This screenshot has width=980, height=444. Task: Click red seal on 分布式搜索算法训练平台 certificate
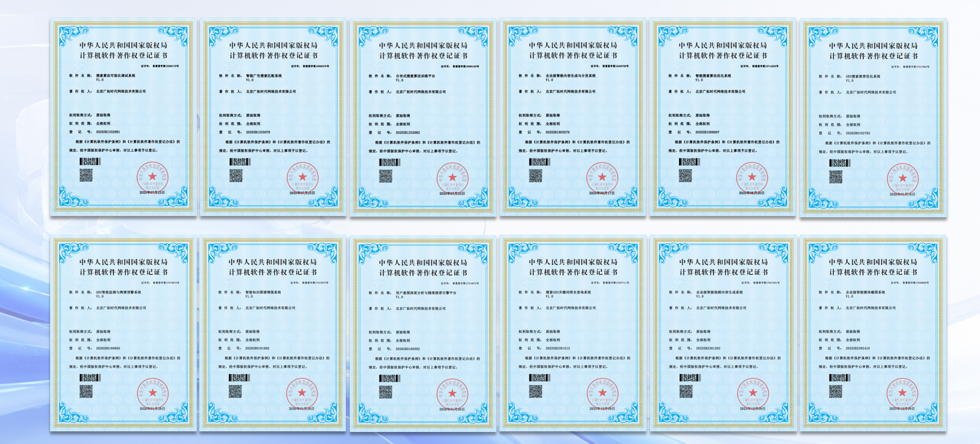click(452, 177)
